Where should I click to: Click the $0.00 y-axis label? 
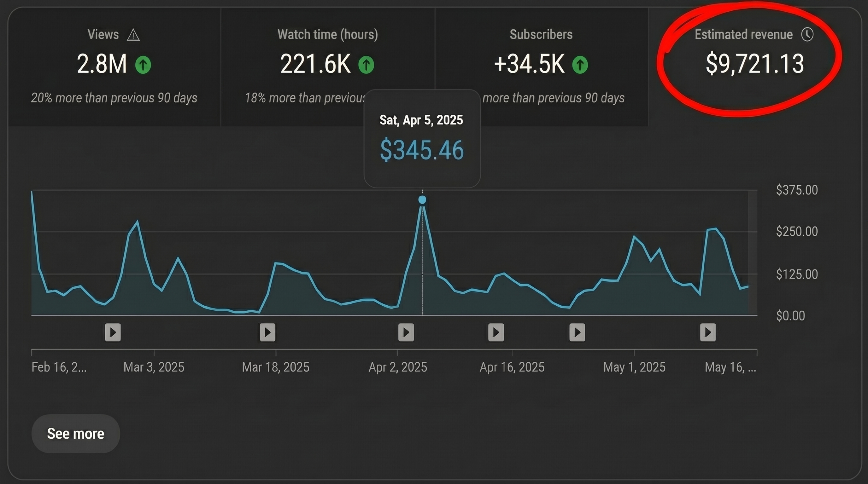790,316
